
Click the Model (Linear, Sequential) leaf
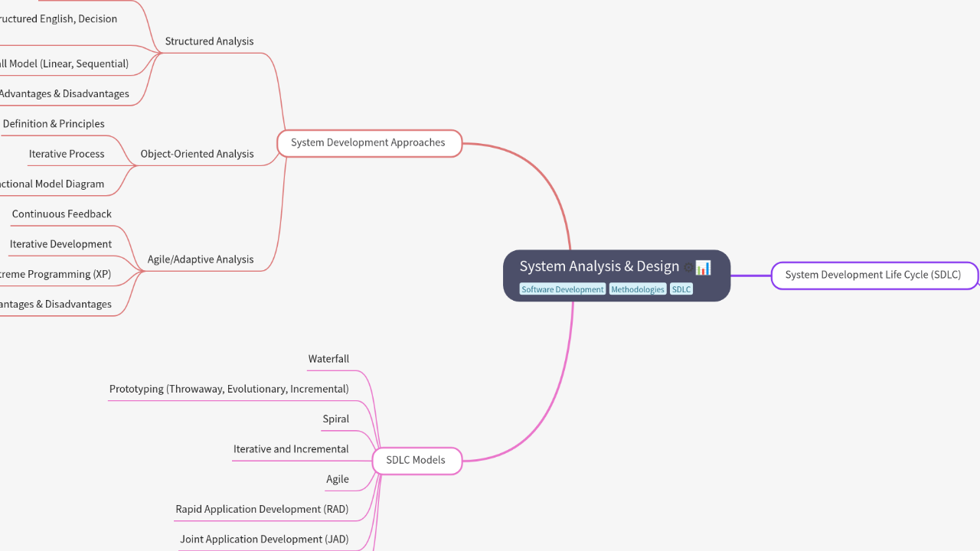tap(64, 64)
